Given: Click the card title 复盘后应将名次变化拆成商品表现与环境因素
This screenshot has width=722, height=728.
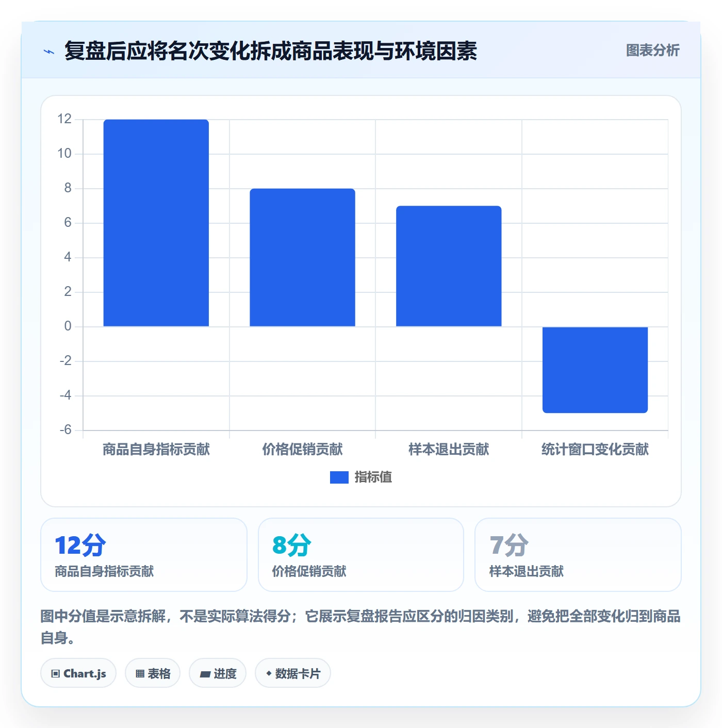Looking at the screenshot, I should (x=271, y=51).
